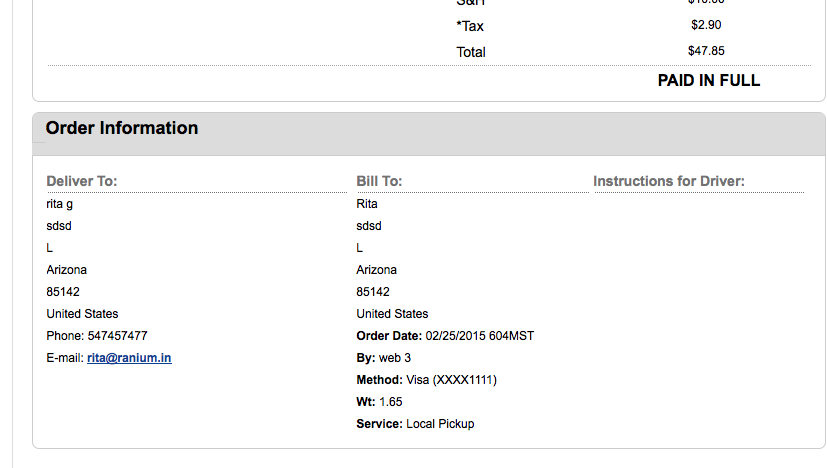Click the billing name Rita

tap(367, 204)
